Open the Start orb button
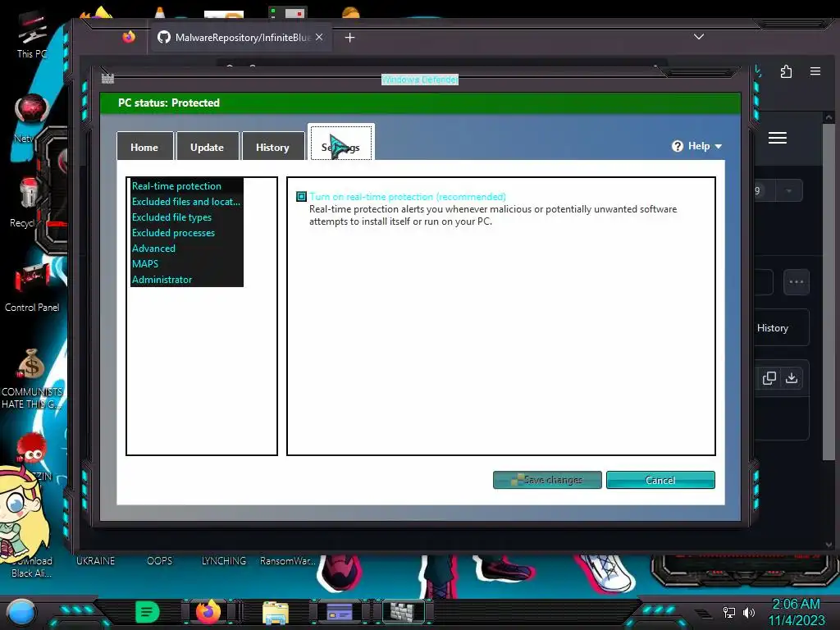 click(x=21, y=612)
